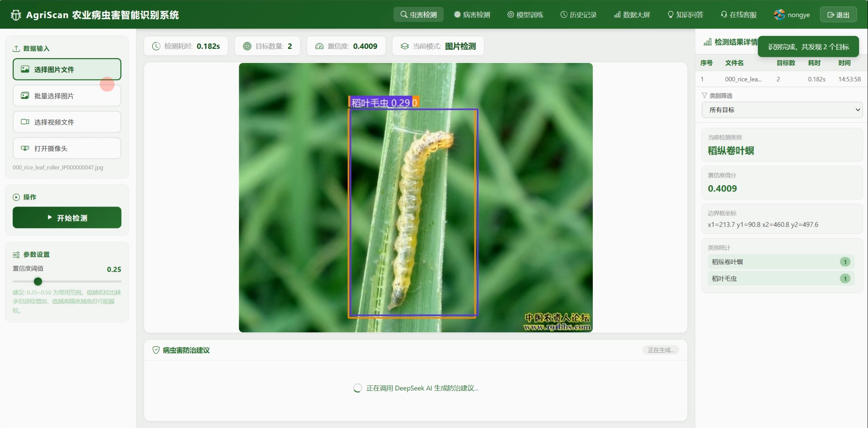Click the upload icon beside 数据输入

[16, 48]
